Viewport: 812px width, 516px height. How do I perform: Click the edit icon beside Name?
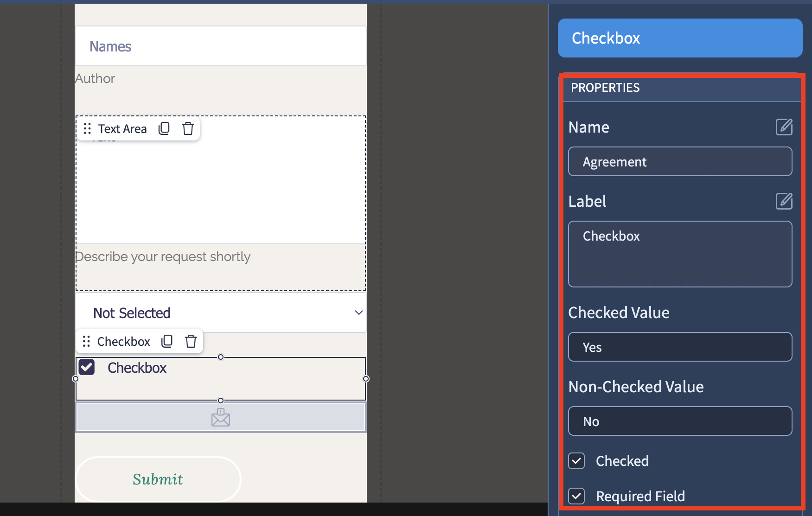(784, 127)
